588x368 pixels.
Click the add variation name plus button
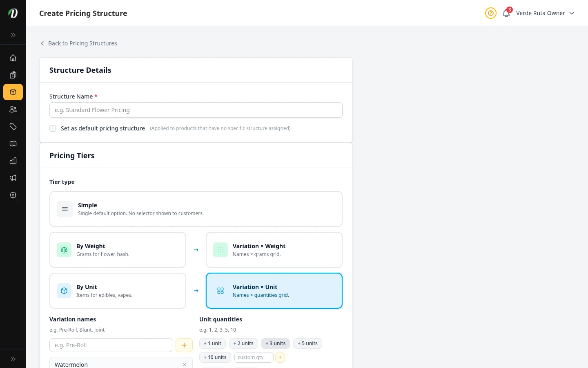[x=184, y=345]
